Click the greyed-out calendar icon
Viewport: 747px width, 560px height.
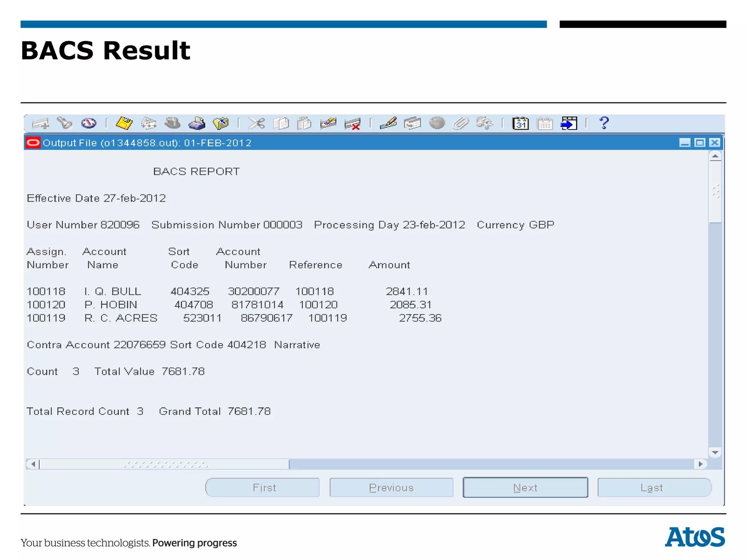click(x=545, y=123)
